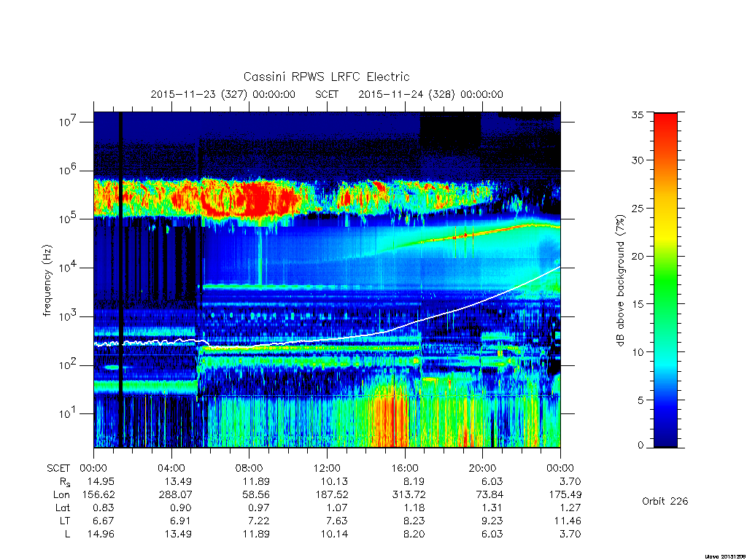Click the start date 2015-11-23 (327)
The image size is (747, 560).
198,94
